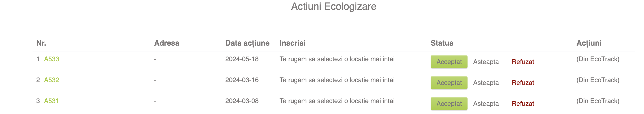Screen dimensions: 644x114
Task: Choose Asteapta for action A533
Action: (486, 62)
